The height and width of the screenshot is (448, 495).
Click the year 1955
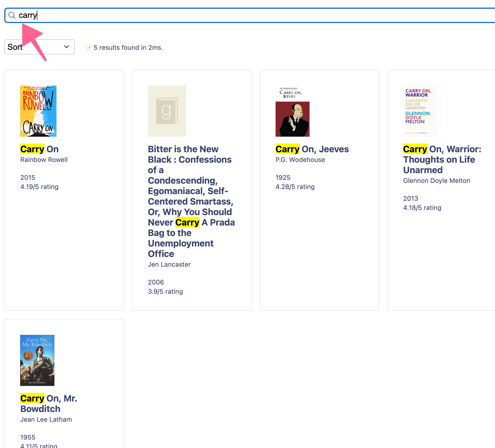coord(28,437)
